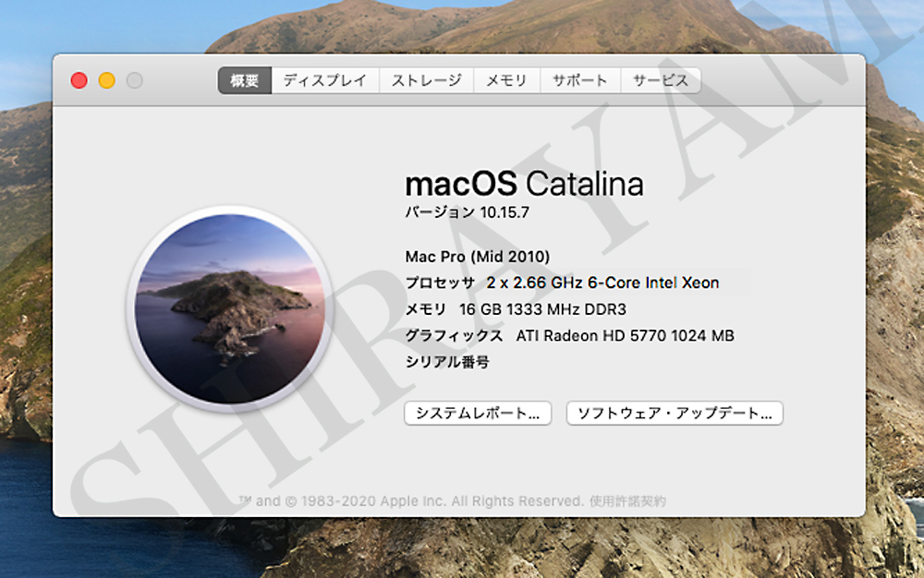Click the プロセッサ label

click(x=440, y=283)
